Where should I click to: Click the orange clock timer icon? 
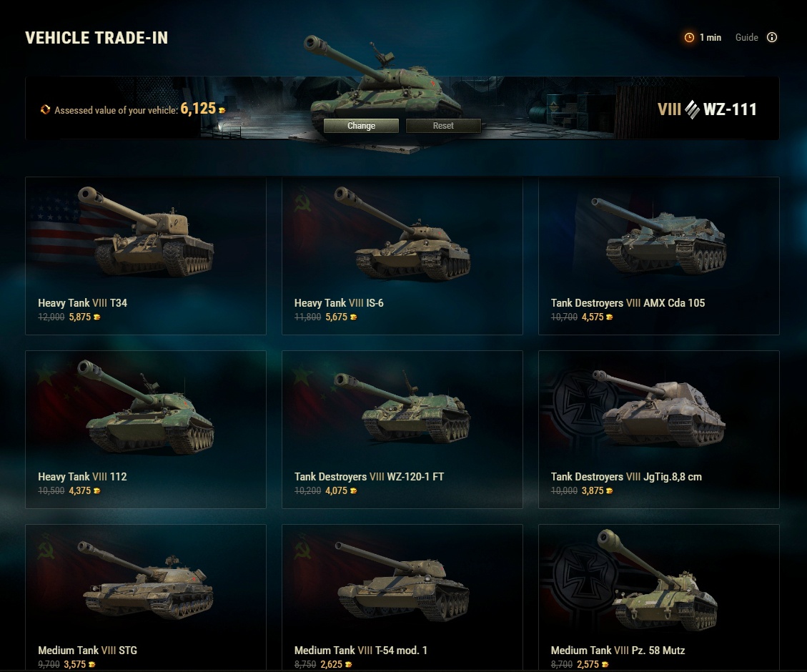[x=688, y=37]
